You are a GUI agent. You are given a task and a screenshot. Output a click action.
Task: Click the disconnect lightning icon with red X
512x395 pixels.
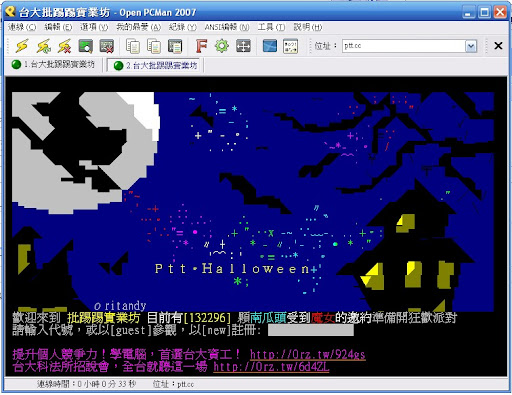pos(65,46)
